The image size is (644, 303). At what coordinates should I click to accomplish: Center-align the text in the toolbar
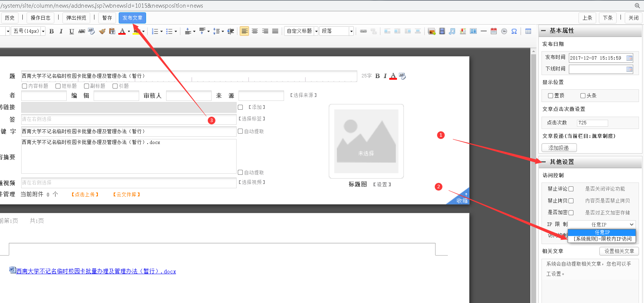(255, 31)
